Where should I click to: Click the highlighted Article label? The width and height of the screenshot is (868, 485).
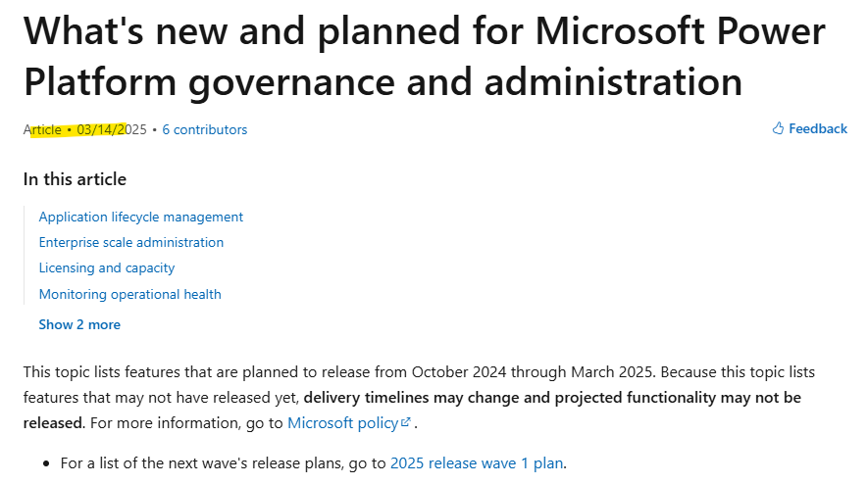(42, 130)
